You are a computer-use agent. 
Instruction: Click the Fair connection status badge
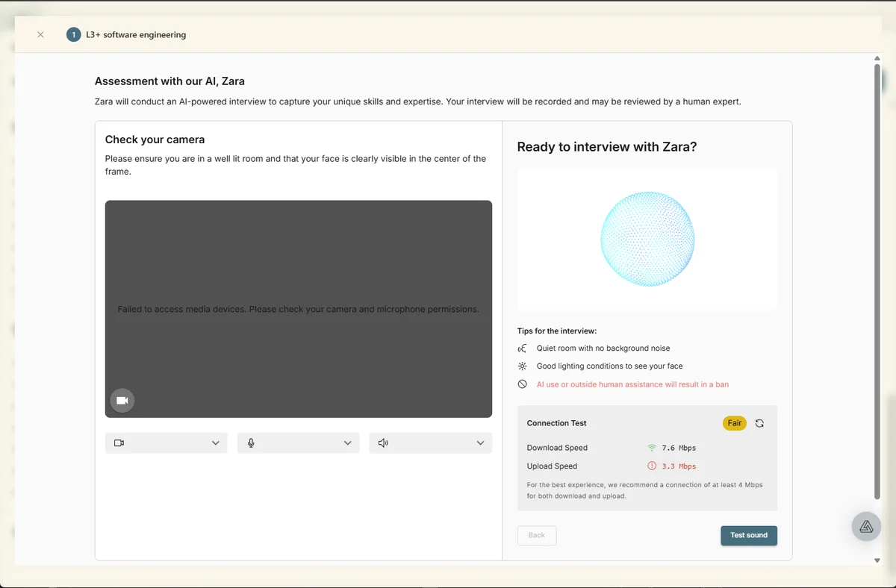point(735,423)
